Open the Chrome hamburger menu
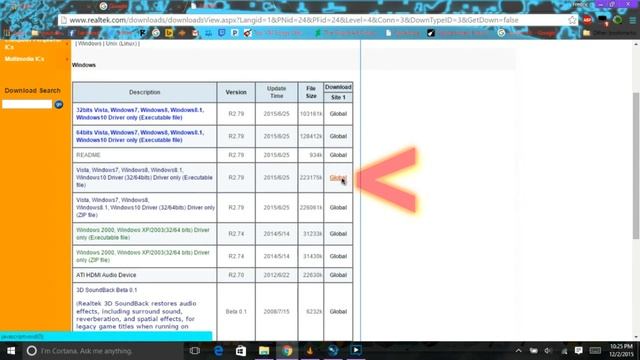Image resolution: width=640 pixels, height=360 pixels. [x=632, y=20]
